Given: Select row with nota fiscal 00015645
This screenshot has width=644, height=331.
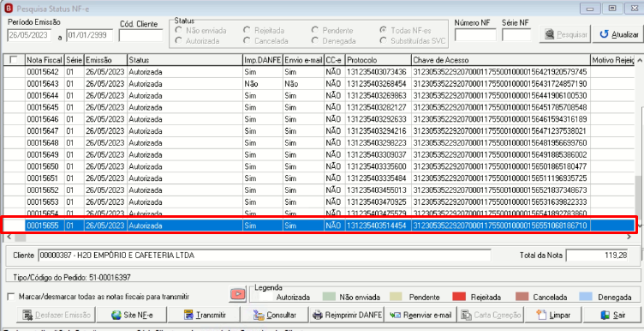Looking at the screenshot, I should (319, 107).
